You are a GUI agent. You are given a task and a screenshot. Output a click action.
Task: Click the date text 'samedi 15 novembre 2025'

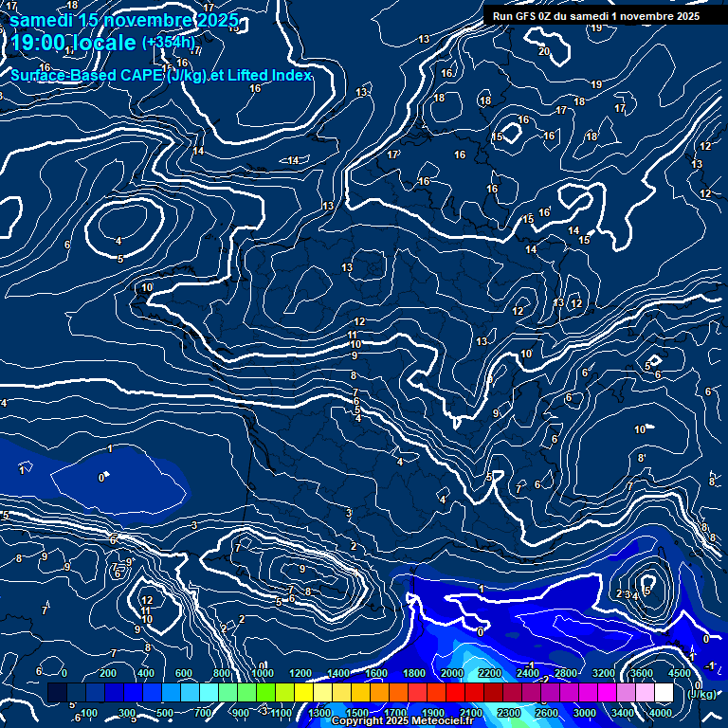[x=124, y=21]
